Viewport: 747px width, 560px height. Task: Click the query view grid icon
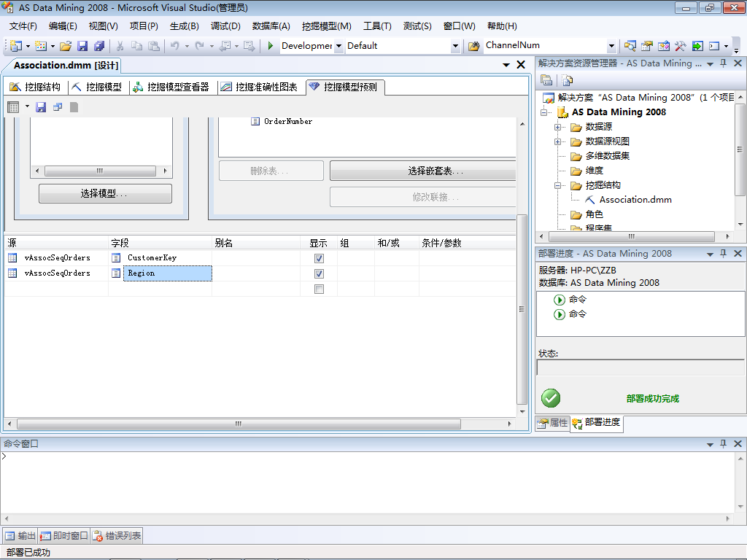(x=13, y=107)
